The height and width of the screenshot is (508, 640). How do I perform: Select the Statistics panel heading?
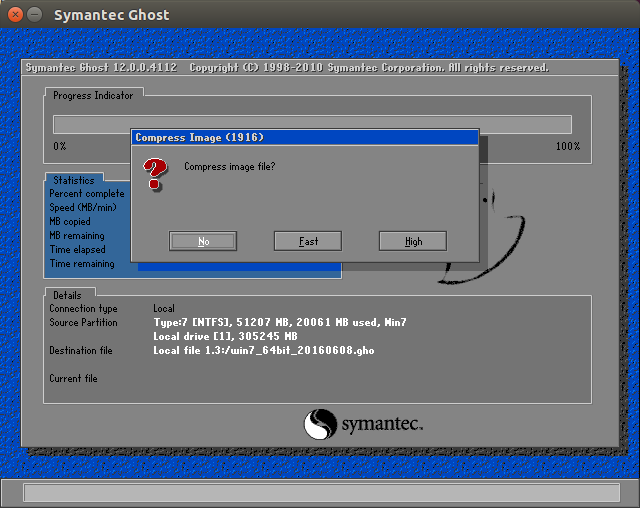74,180
